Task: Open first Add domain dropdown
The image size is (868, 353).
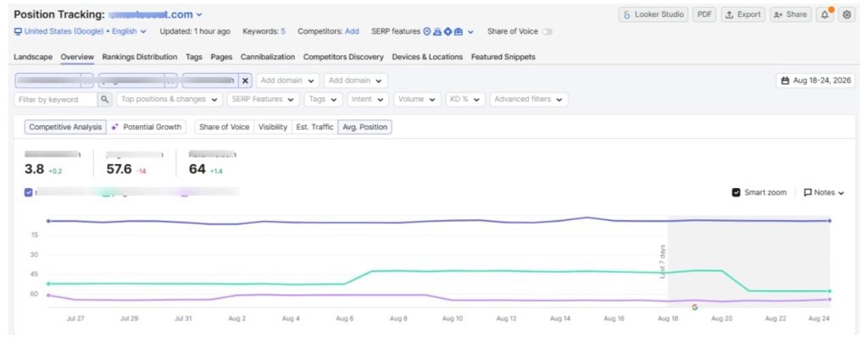Action: coord(288,80)
